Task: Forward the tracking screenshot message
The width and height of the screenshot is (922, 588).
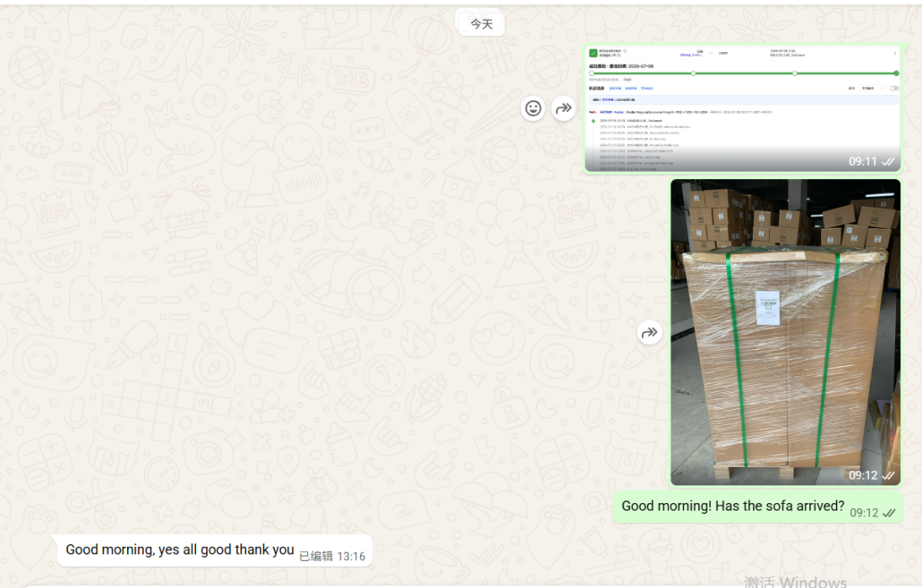Action: [x=563, y=108]
